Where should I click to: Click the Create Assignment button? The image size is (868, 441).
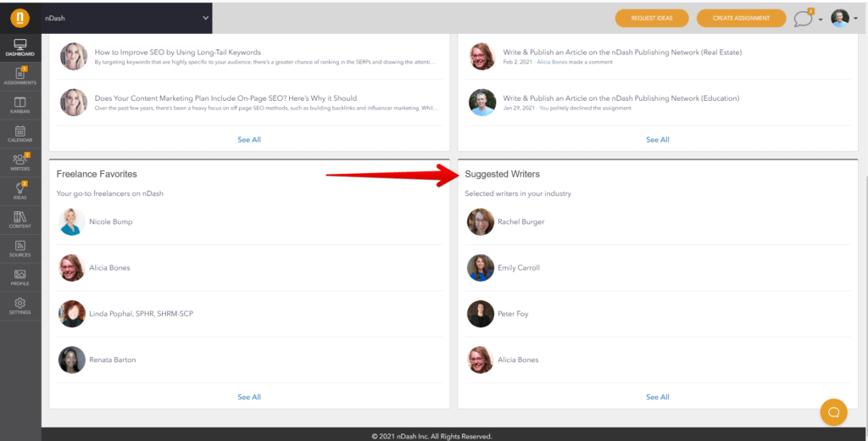tap(741, 18)
